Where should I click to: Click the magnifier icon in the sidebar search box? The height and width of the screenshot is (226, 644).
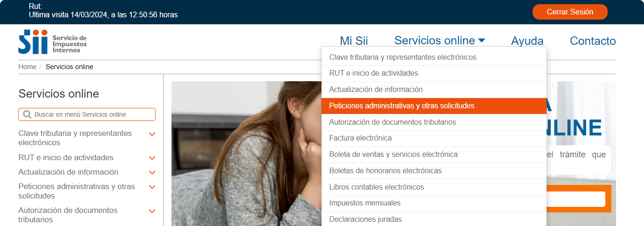click(x=27, y=114)
